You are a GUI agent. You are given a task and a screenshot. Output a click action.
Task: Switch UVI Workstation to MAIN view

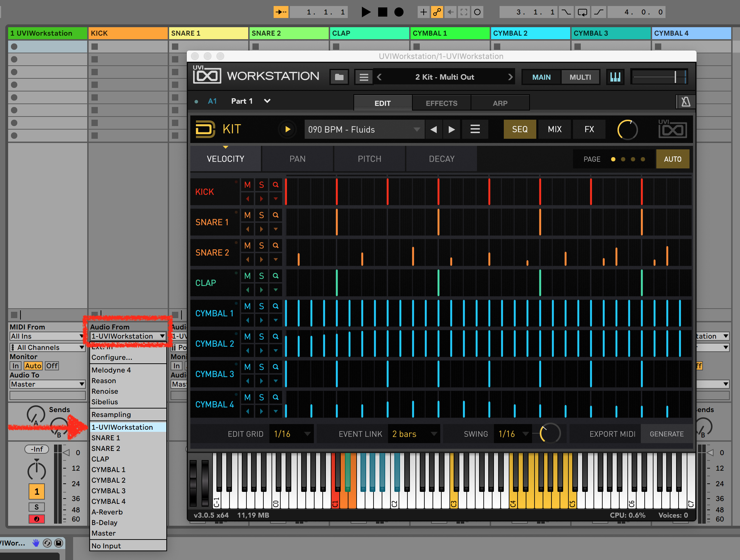(x=541, y=77)
